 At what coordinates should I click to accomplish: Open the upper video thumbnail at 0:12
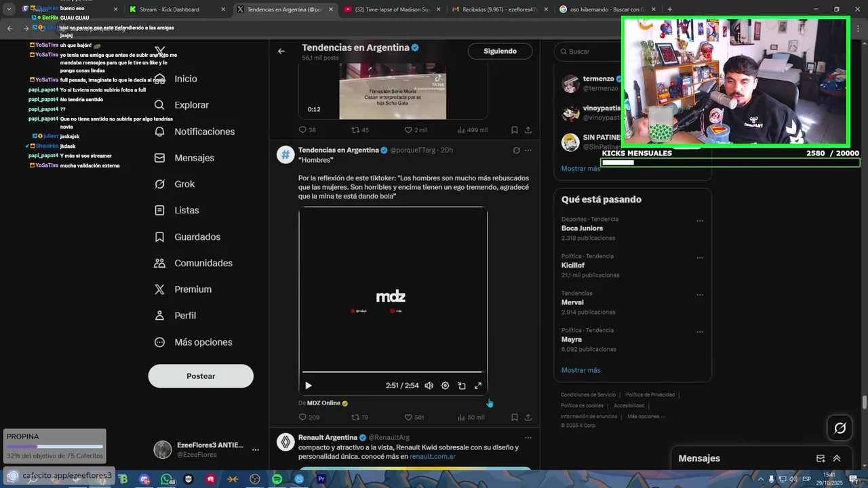point(393,91)
